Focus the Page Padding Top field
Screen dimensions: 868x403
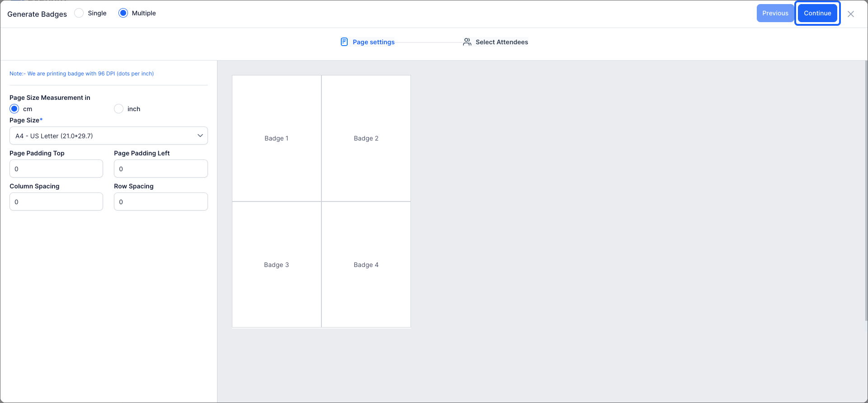tap(56, 169)
